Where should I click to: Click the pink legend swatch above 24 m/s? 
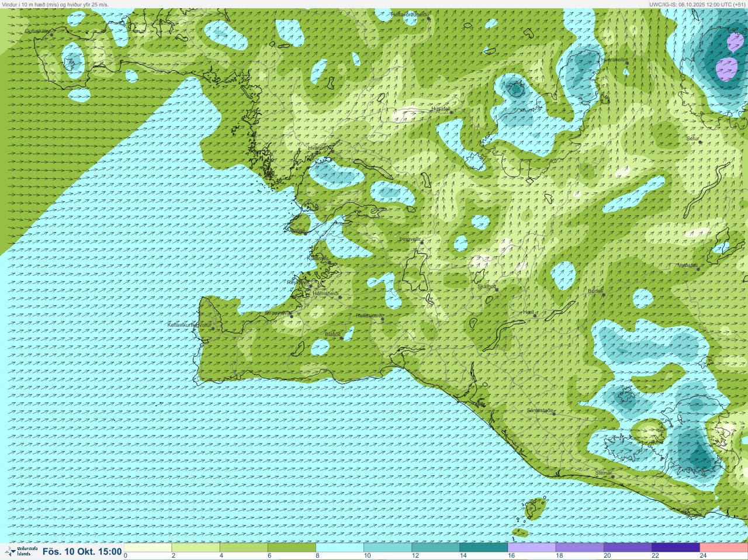pos(723,548)
